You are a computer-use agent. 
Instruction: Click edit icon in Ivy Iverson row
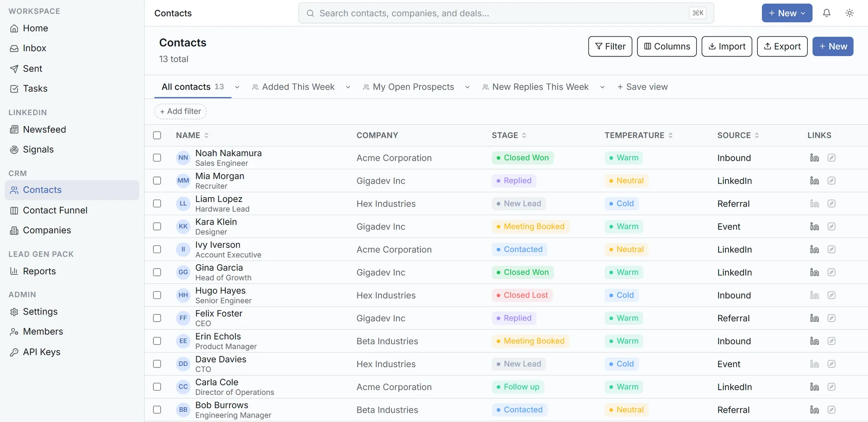(x=831, y=249)
